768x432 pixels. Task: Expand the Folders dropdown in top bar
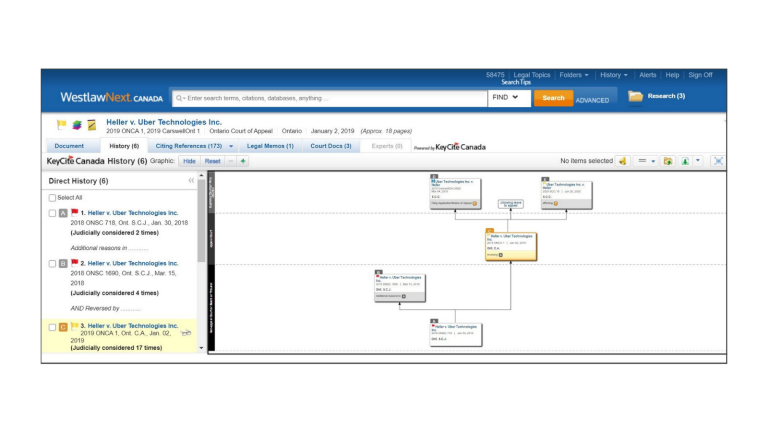coord(574,75)
